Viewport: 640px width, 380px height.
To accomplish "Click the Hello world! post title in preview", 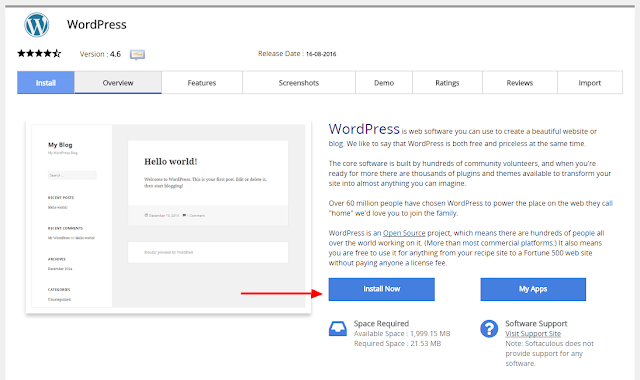I will coord(171,162).
